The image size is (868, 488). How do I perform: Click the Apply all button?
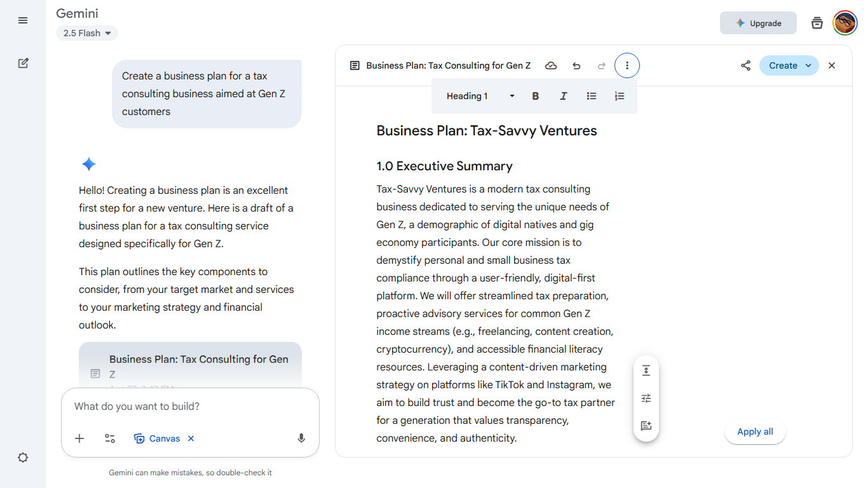(755, 431)
